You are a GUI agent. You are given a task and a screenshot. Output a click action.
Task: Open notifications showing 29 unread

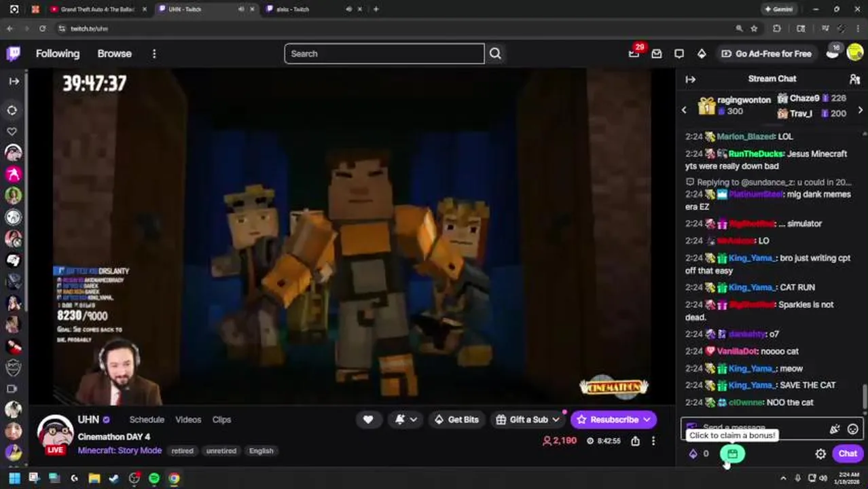pyautogui.click(x=634, y=53)
